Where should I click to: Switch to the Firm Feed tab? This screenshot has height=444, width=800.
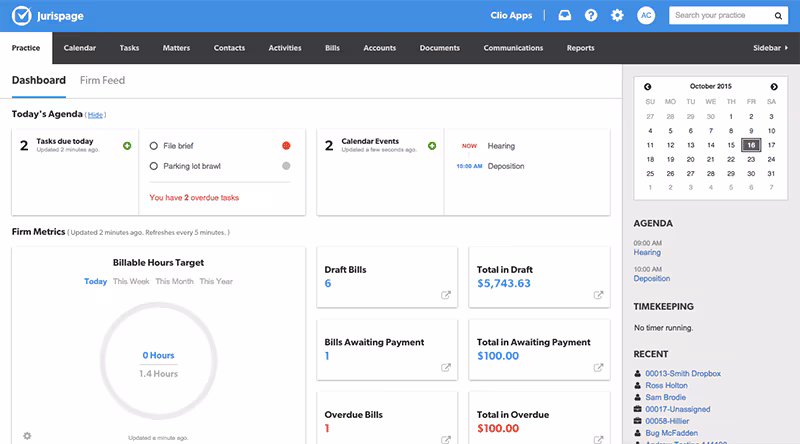click(x=103, y=80)
